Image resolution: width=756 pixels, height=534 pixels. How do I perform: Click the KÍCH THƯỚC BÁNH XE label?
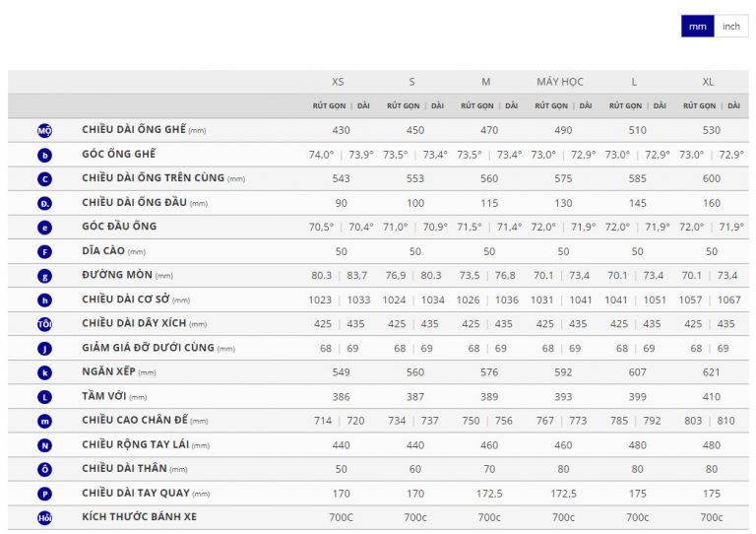140,516
